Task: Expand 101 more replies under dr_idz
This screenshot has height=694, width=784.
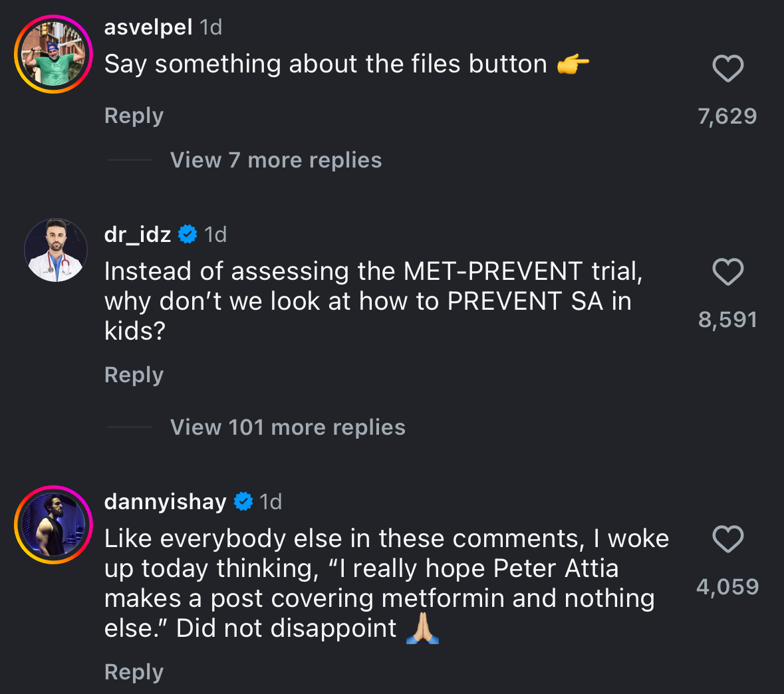Action: (x=287, y=427)
